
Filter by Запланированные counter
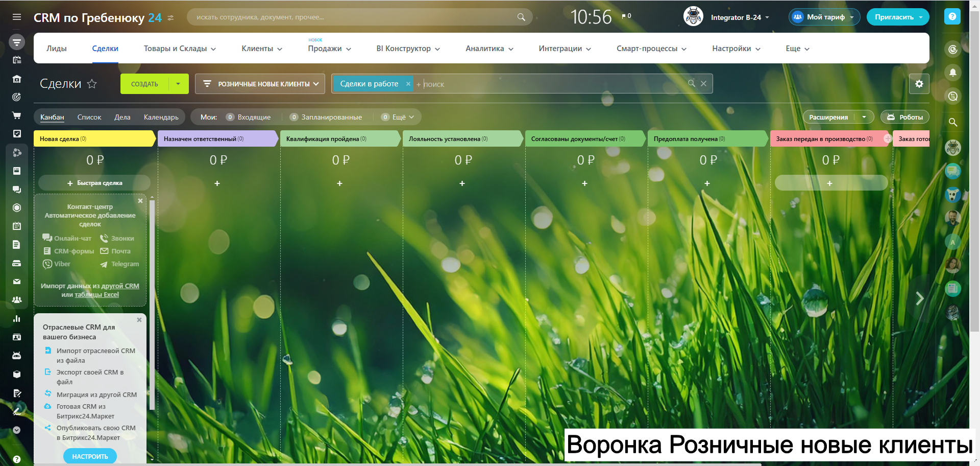pyautogui.click(x=326, y=117)
